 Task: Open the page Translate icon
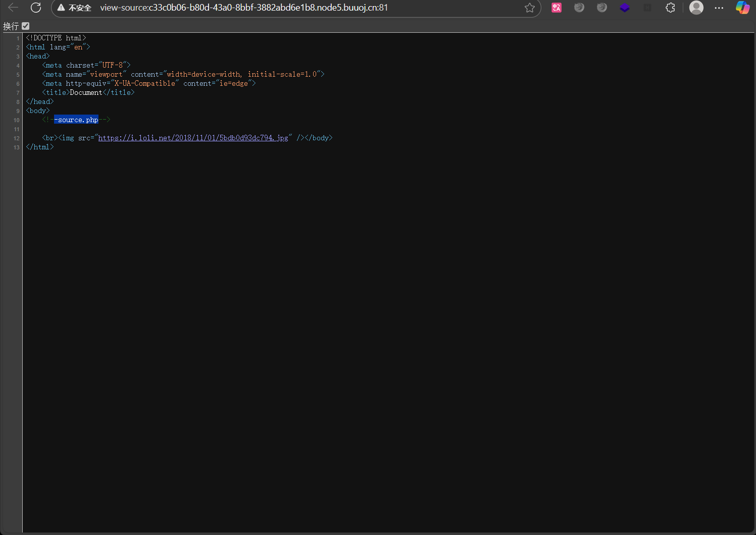coord(557,8)
